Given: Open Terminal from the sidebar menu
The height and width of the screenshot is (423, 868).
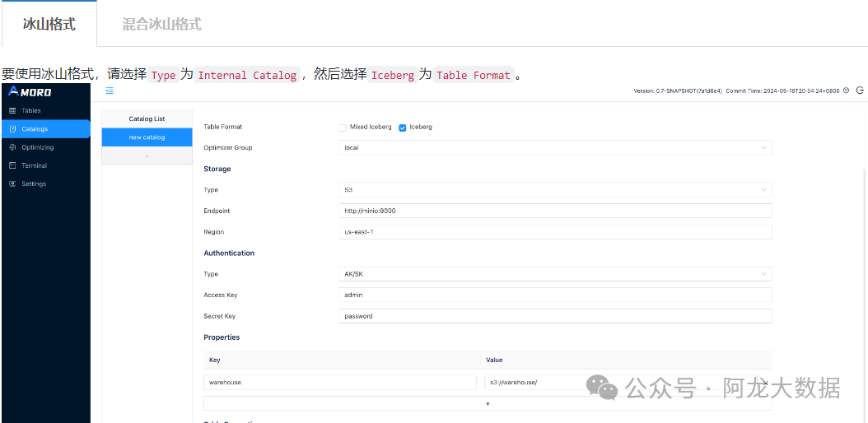Looking at the screenshot, I should coord(45,165).
